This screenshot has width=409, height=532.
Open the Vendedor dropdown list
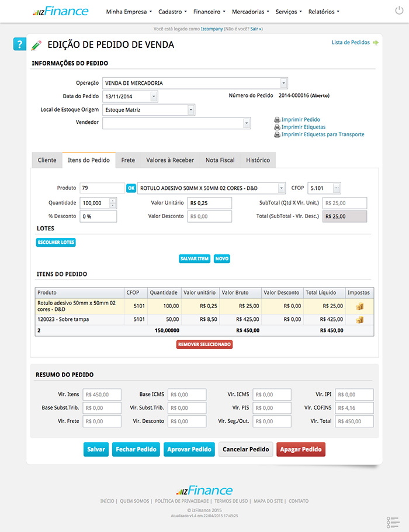pos(247,123)
